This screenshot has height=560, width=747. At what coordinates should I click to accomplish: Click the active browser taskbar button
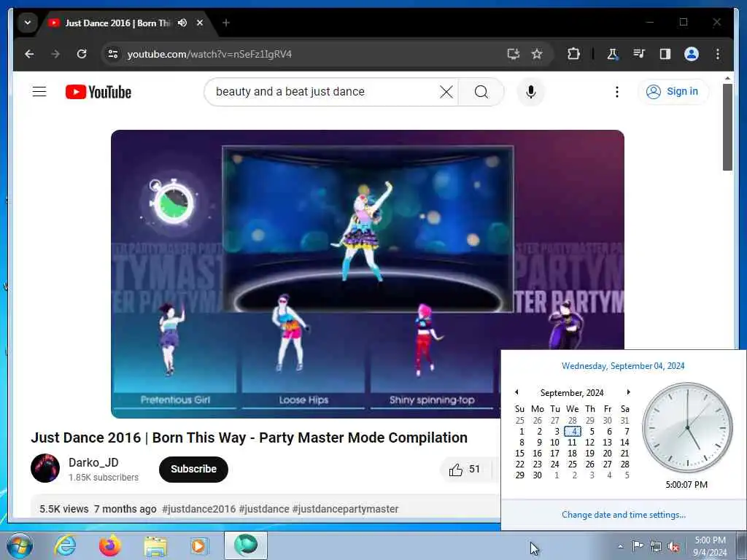tap(246, 545)
